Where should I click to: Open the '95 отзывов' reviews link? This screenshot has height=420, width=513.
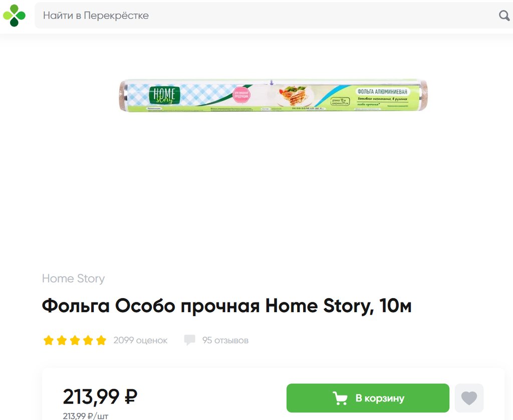(225, 341)
